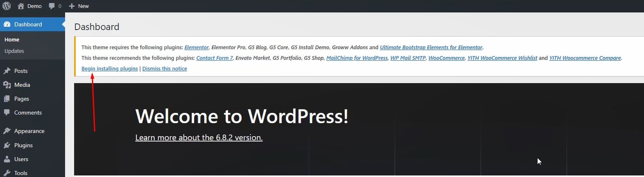Image resolution: width=644 pixels, height=177 pixels.
Task: Click Learn more about the 6.8.2 version
Action: click(199, 138)
